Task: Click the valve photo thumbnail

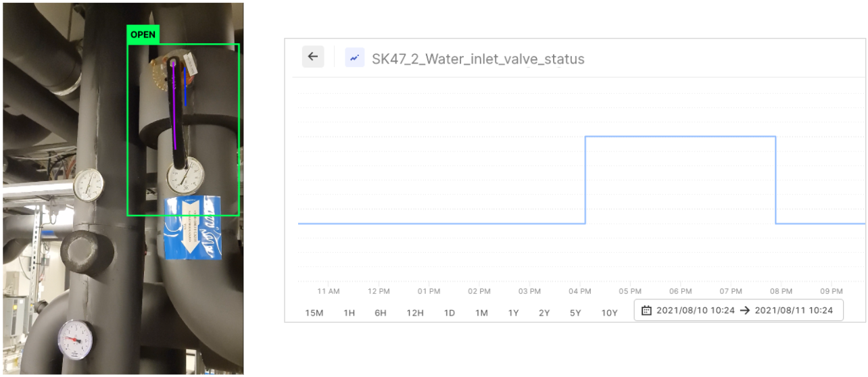Action: point(123,188)
